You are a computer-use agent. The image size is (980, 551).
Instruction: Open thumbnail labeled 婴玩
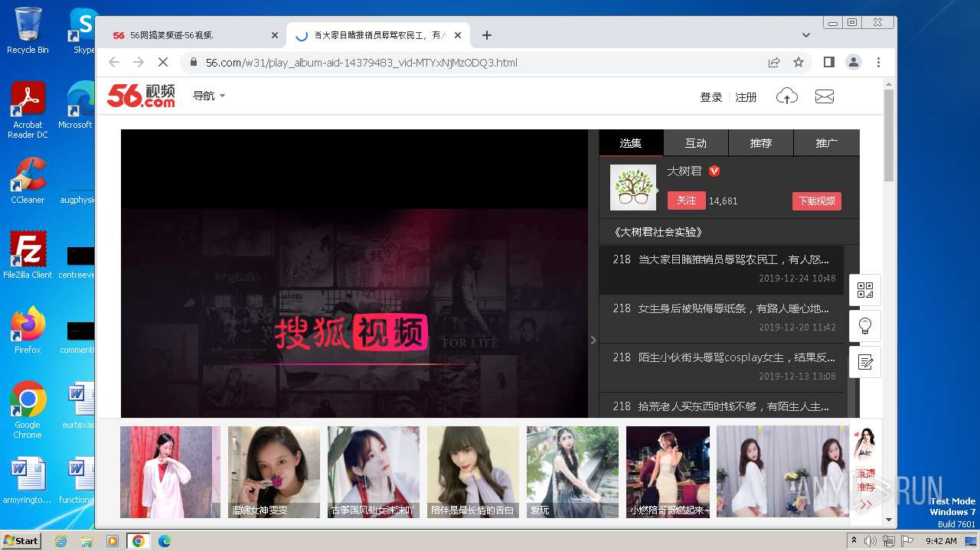pos(573,472)
